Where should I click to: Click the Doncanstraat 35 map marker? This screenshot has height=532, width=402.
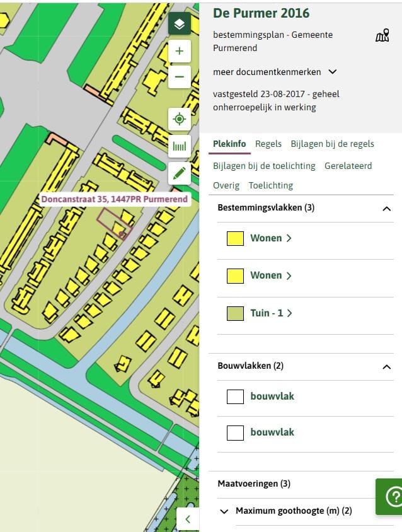[x=122, y=234]
